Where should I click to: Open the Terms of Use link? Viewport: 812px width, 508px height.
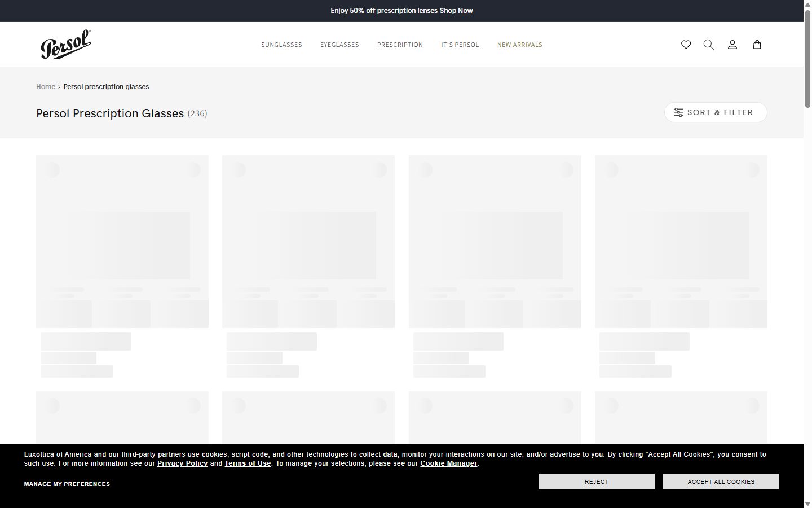click(x=248, y=463)
